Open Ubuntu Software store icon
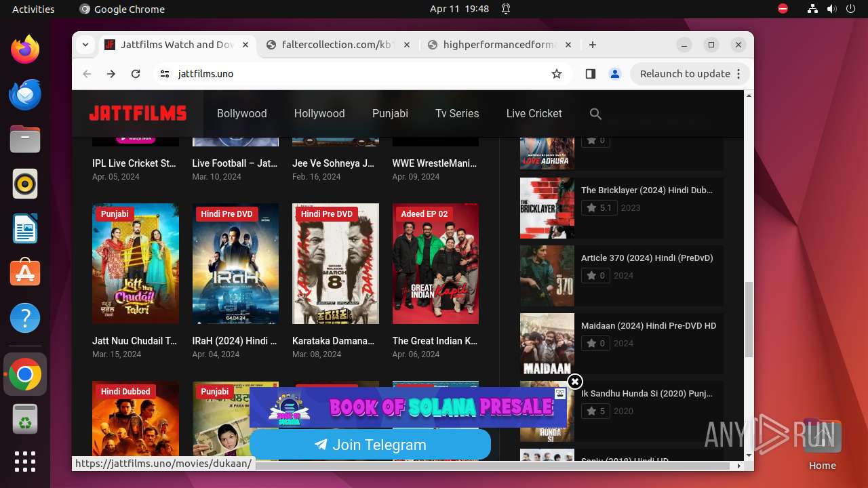Image resolution: width=868 pixels, height=488 pixels. (x=25, y=273)
